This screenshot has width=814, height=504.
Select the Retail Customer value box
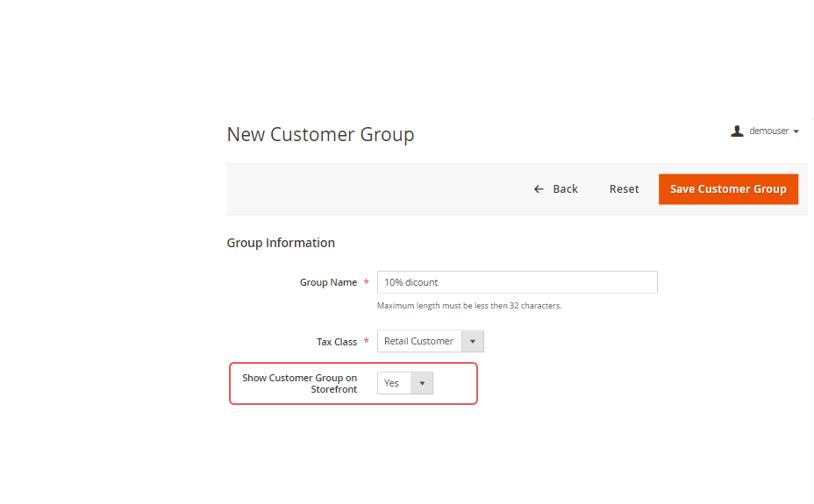419,342
